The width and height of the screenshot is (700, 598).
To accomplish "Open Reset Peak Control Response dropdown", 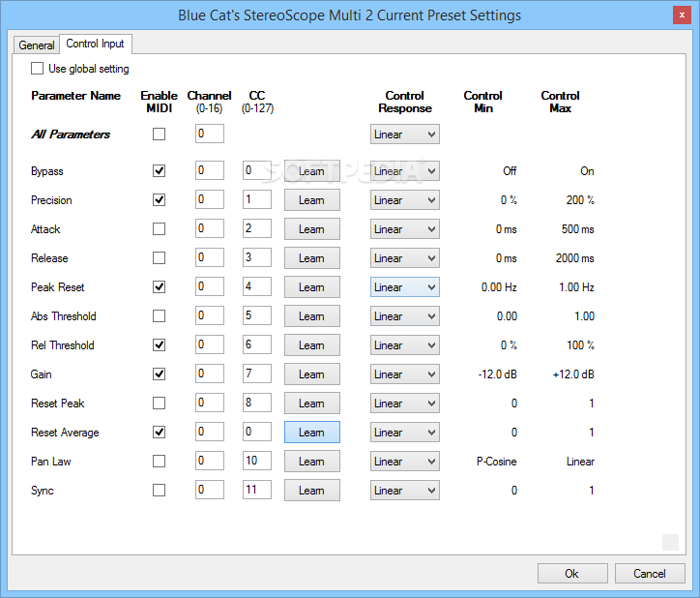I will tap(405, 404).
